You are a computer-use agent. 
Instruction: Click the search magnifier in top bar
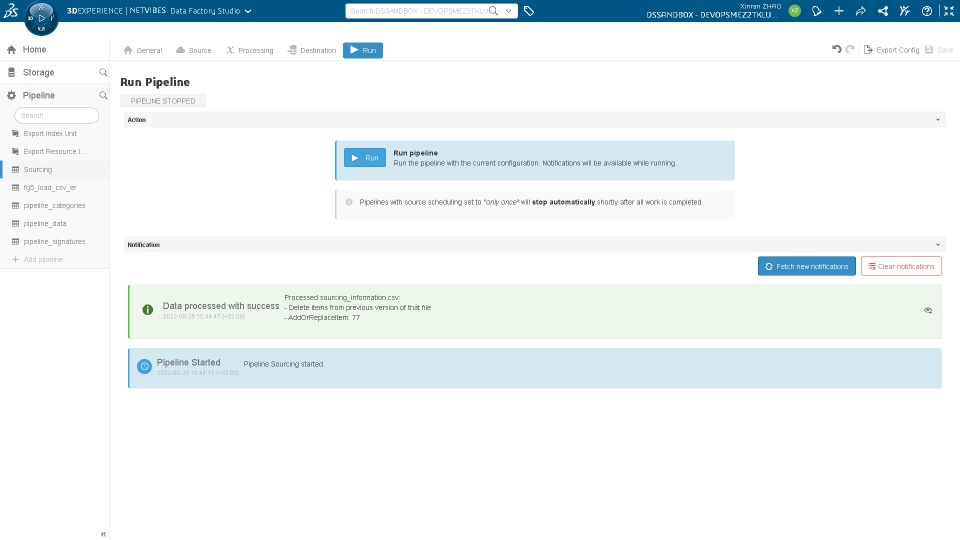[x=493, y=11]
